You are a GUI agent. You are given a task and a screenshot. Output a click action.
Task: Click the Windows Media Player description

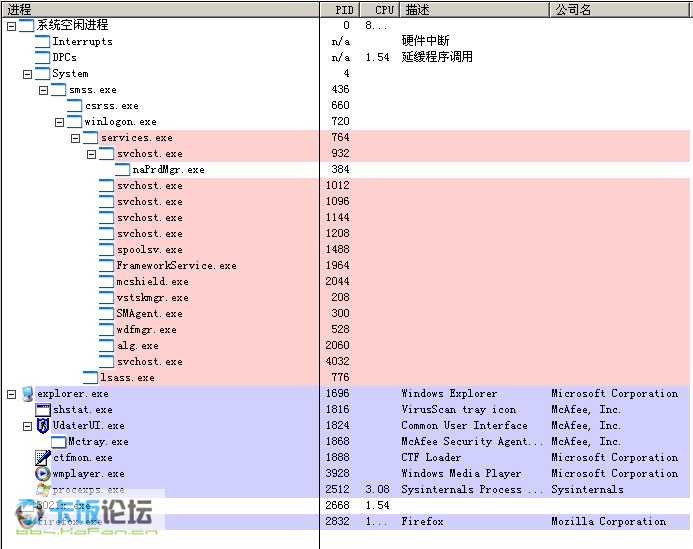[x=461, y=473]
